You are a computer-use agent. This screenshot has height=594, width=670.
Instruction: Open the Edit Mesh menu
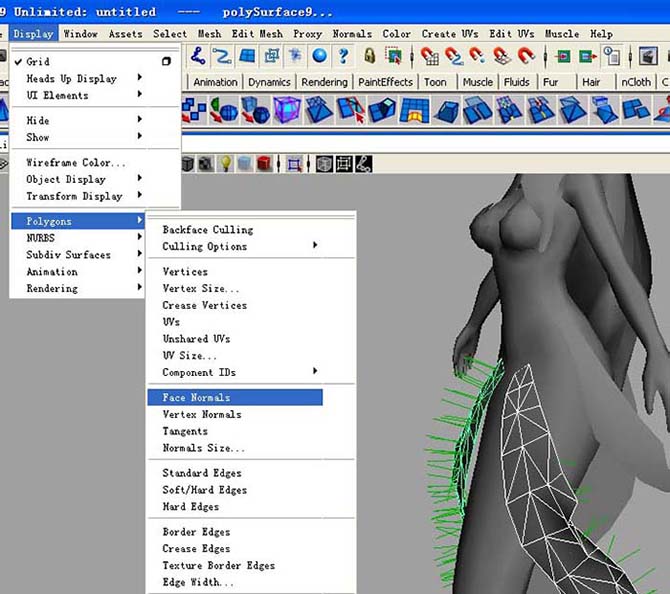tap(257, 34)
